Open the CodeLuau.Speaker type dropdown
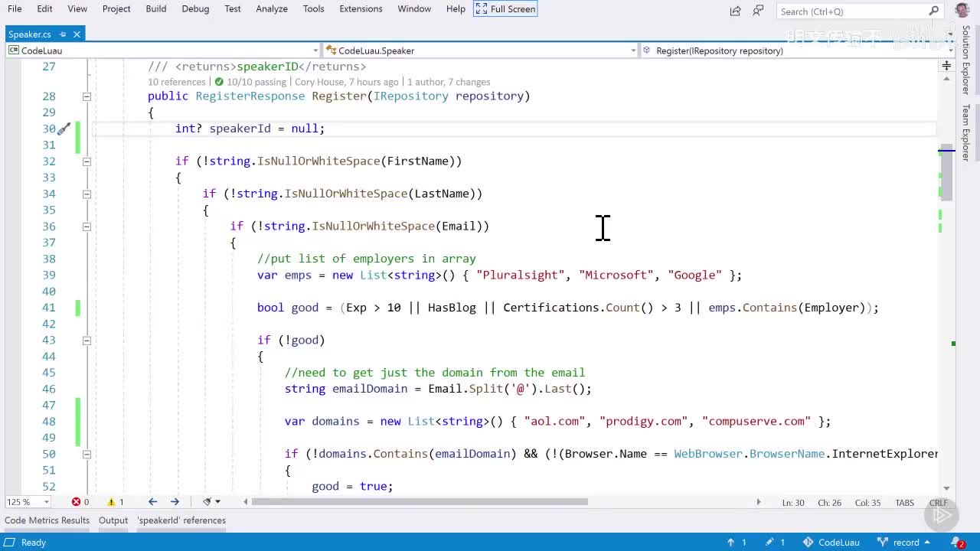This screenshot has height=551, width=980. click(480, 51)
